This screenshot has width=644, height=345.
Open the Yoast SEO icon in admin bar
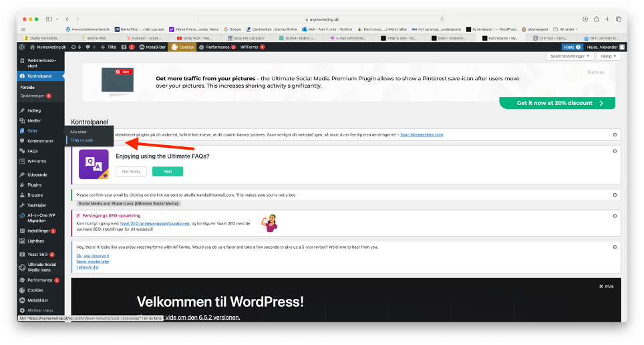click(123, 47)
